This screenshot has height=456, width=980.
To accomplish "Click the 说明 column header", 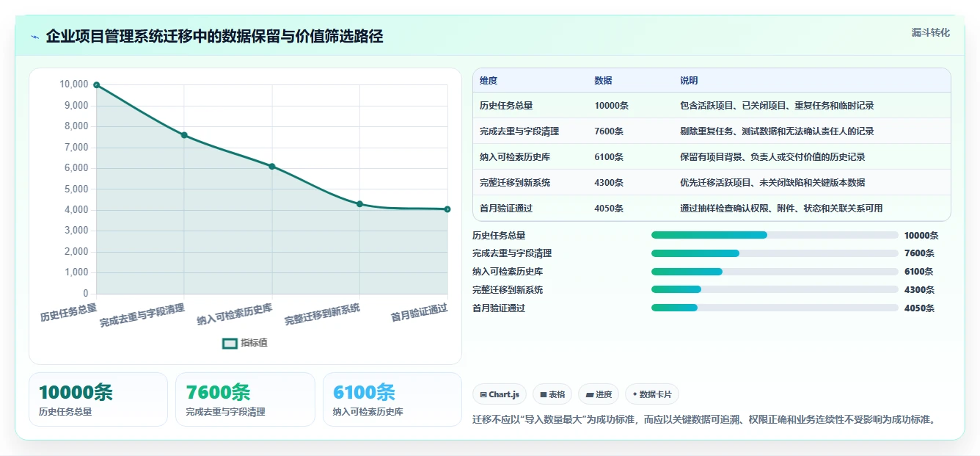I will click(x=689, y=81).
